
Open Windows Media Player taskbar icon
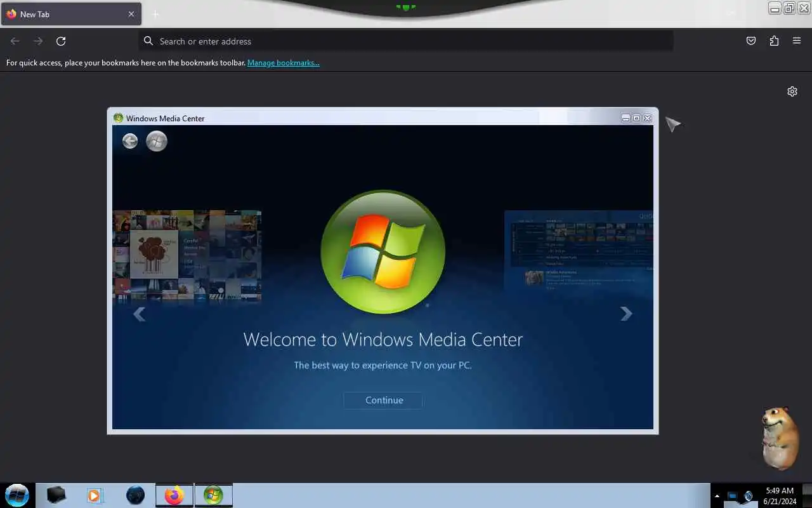pos(95,495)
